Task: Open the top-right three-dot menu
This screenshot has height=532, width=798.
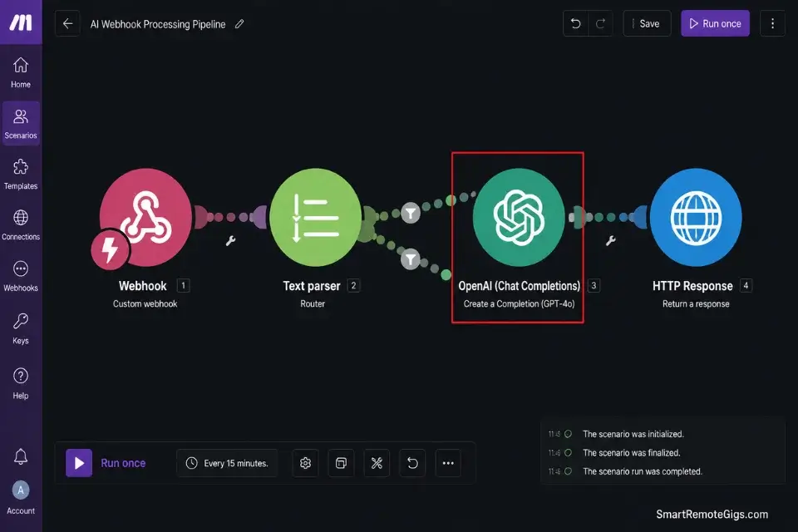Action: (x=772, y=23)
